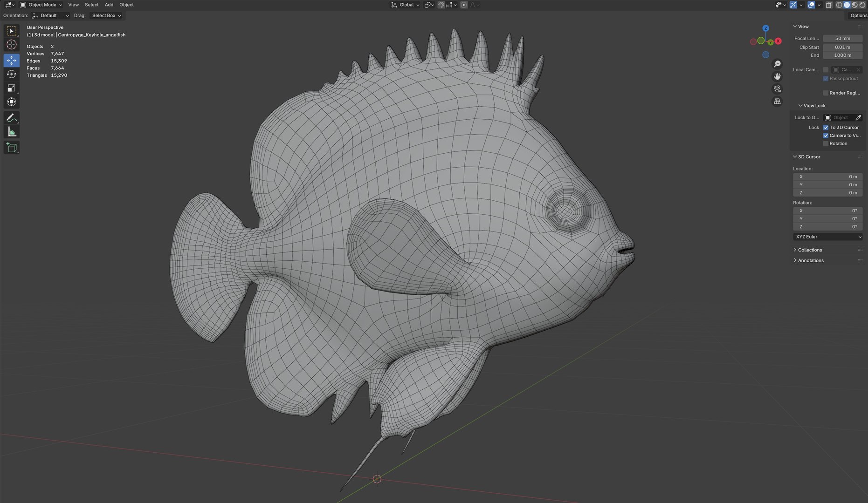Screen dimensions: 868x503
Task: Open the Options popover
Action: tap(858, 15)
